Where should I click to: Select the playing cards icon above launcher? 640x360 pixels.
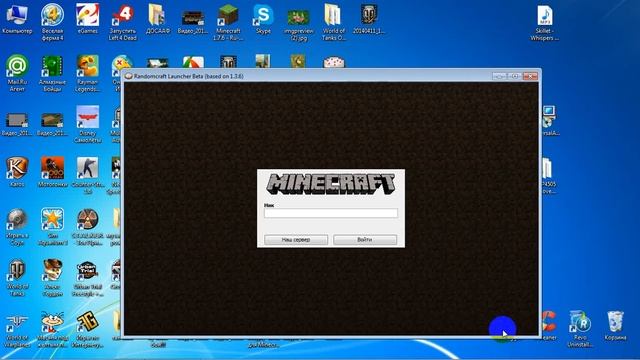point(334,62)
